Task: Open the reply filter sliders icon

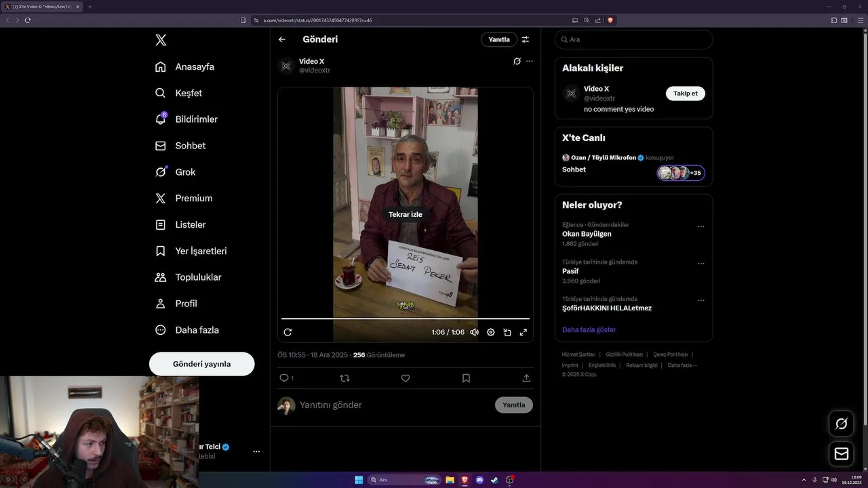Action: pos(526,39)
